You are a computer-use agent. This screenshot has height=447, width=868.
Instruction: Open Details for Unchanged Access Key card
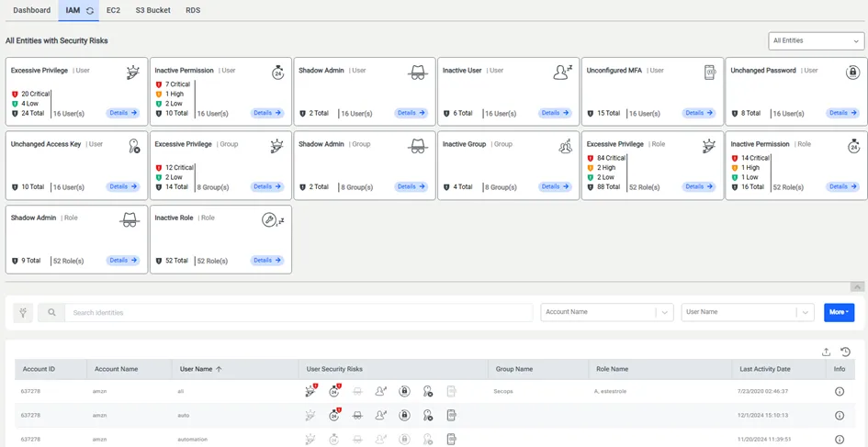click(123, 186)
